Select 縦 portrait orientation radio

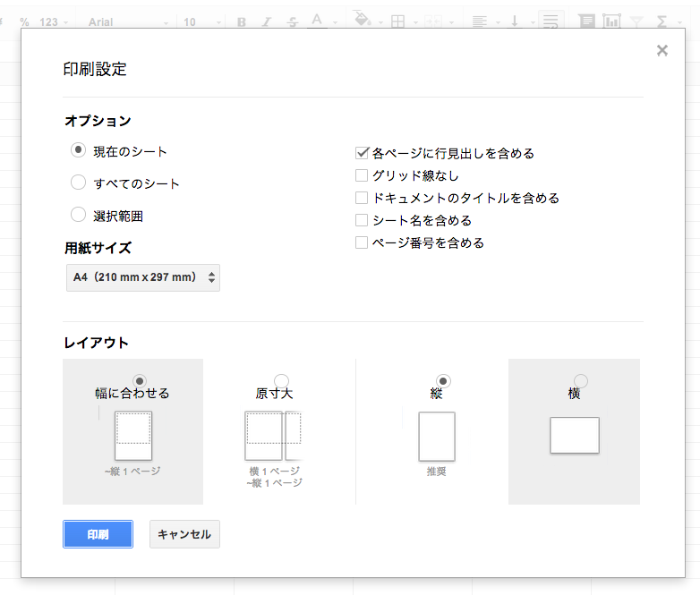coord(443,381)
